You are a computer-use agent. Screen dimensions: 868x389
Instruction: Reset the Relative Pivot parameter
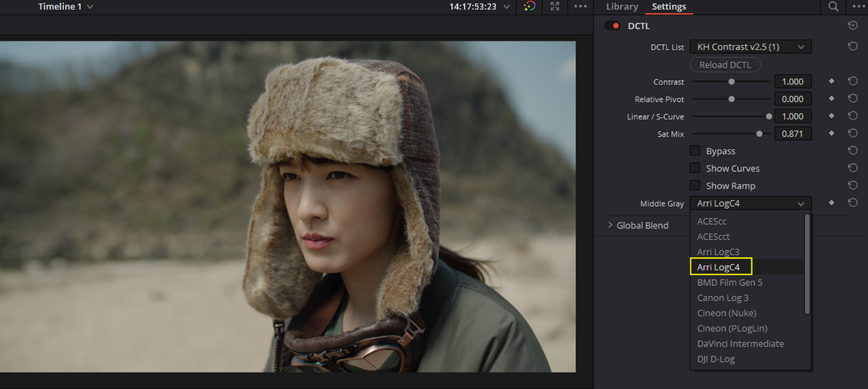[x=852, y=99]
